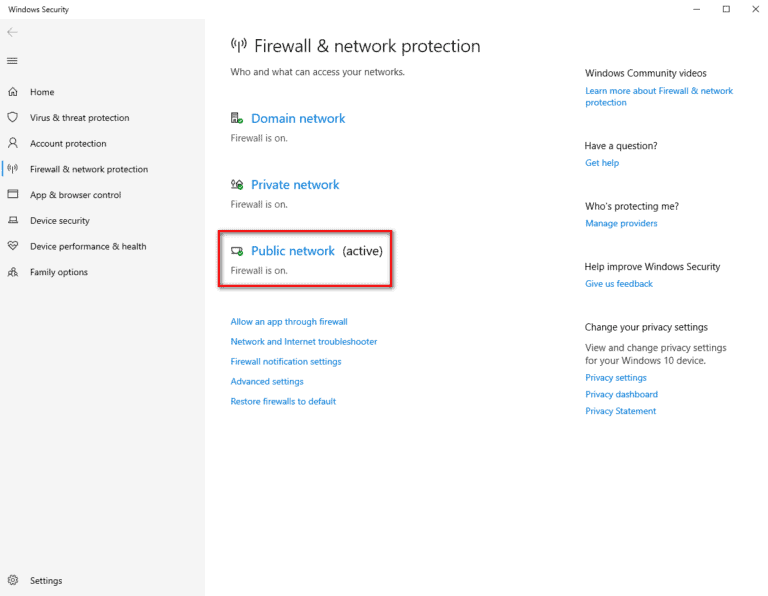Select the Virus & threat protection shield icon
The image size is (768, 596).
tap(13, 118)
